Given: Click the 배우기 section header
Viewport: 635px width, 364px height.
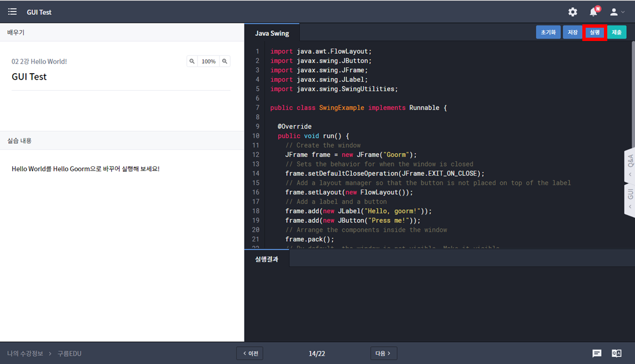Looking at the screenshot, I should (x=122, y=32).
